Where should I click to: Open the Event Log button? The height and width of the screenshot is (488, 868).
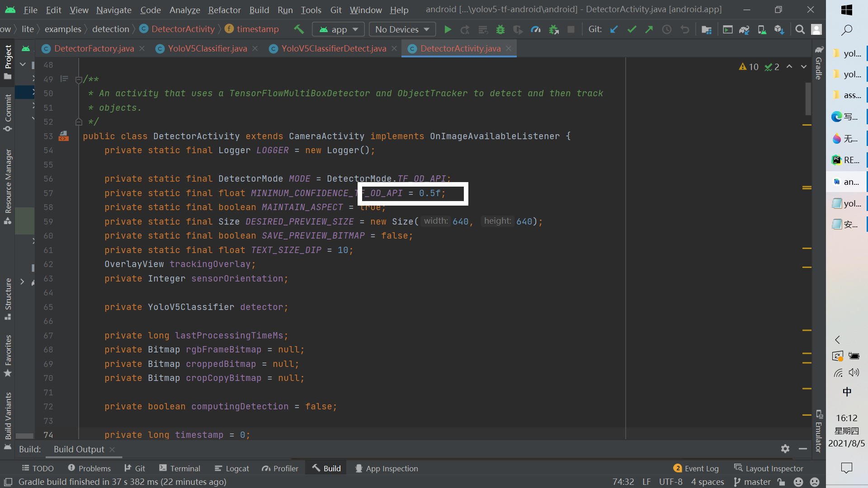click(696, 469)
